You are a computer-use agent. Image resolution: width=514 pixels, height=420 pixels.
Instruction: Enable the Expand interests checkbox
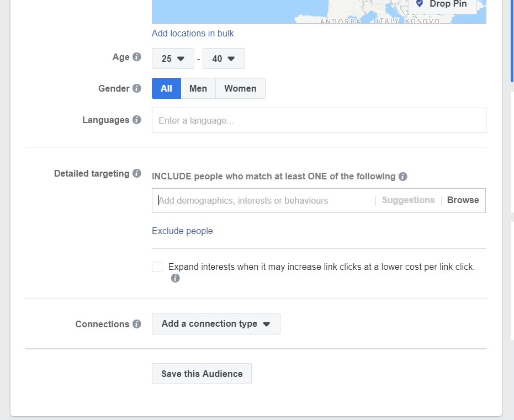(x=157, y=267)
